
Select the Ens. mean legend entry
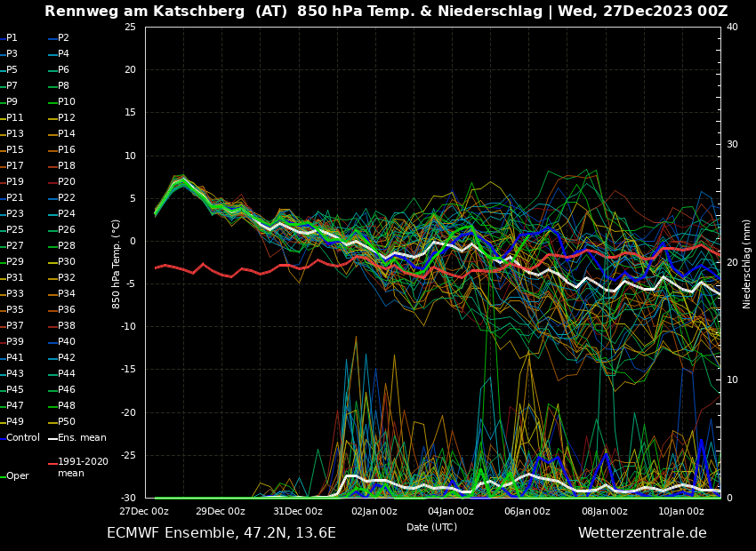coord(82,438)
